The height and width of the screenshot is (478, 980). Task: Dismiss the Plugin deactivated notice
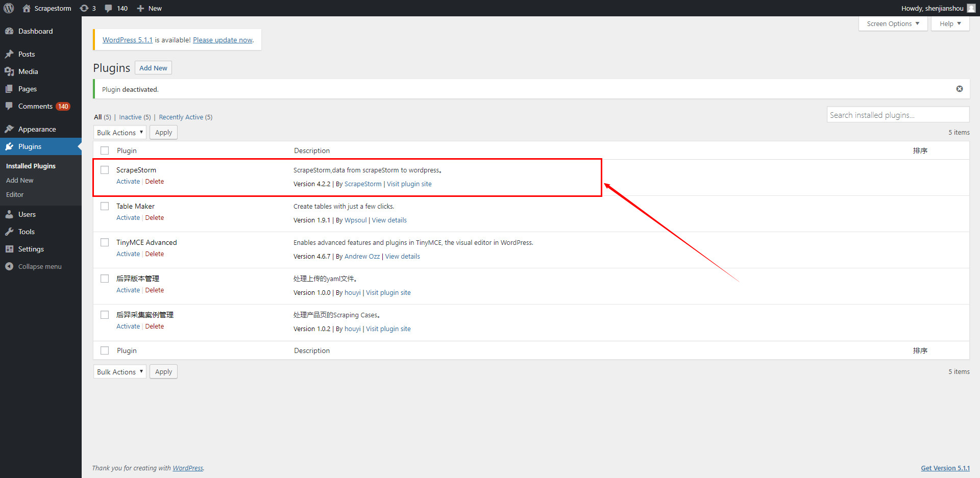(960, 89)
